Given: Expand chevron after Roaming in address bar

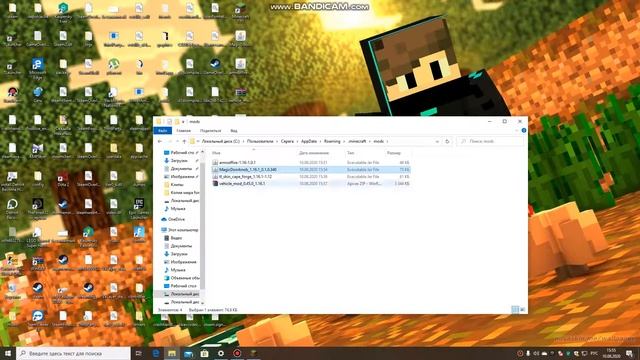Looking at the screenshot, I should point(344,141).
